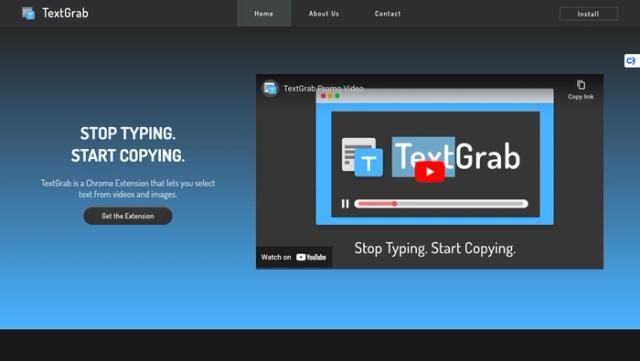Click the STOP TYPING. START COPYING. headline
This screenshot has height=361, width=640.
point(128,145)
